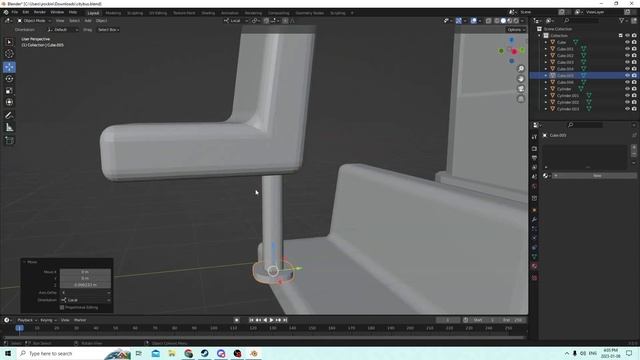Disable Cube.002 in renders via camera icon
The height and width of the screenshot is (360, 640).
(x=634, y=56)
